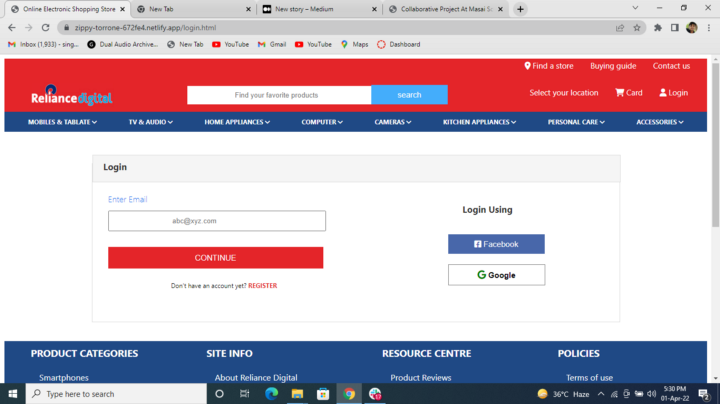720x404 pixels.
Task: Open the browser extensions puzzle icon
Action: [658, 28]
